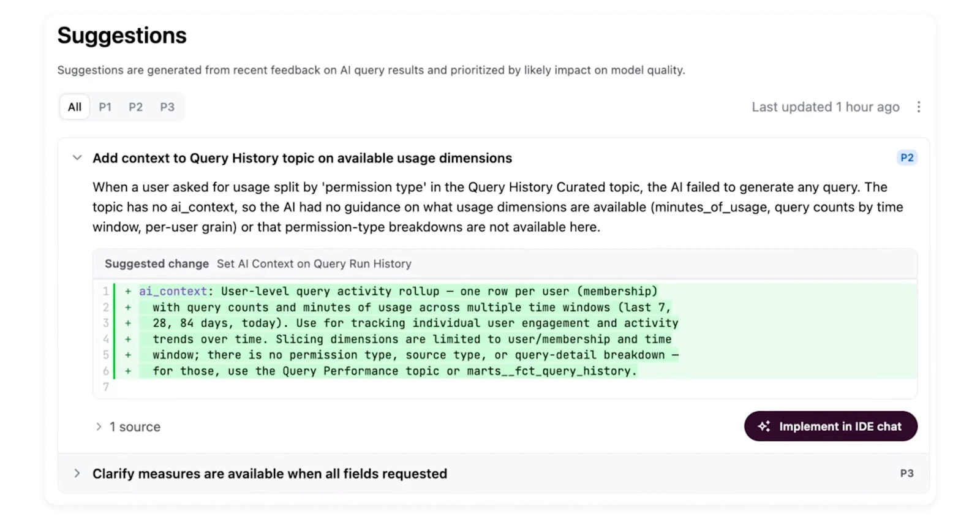Click the Clarify measures suggestion title
Image resolution: width=980 pixels, height=519 pixels.
(x=269, y=474)
